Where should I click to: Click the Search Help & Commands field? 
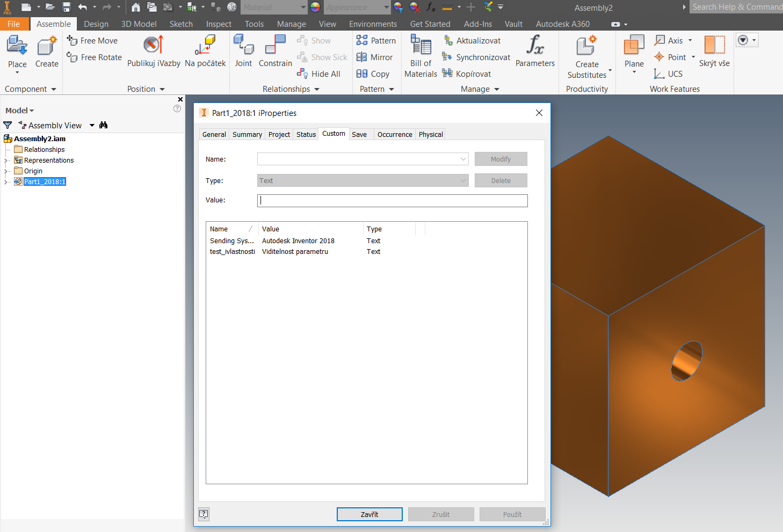click(x=736, y=7)
